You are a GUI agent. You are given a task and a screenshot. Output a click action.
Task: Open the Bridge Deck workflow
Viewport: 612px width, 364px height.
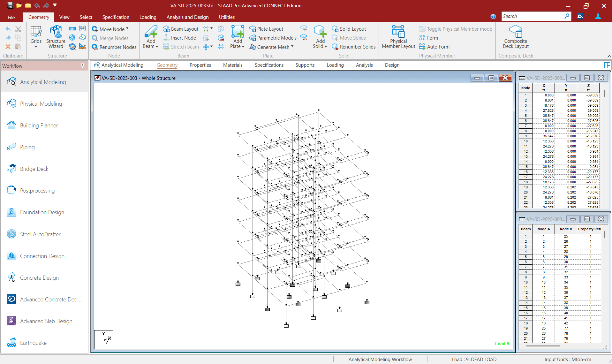tap(44, 169)
